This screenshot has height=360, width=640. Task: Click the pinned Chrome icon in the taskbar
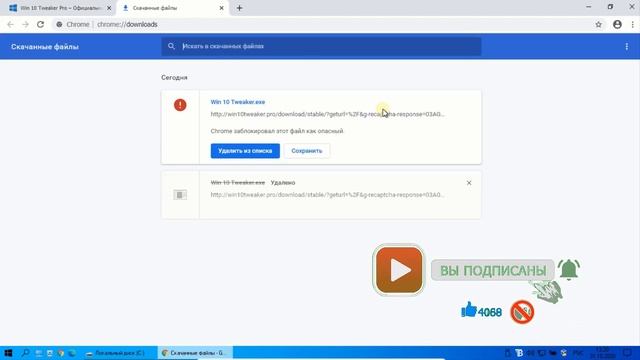click(61, 353)
